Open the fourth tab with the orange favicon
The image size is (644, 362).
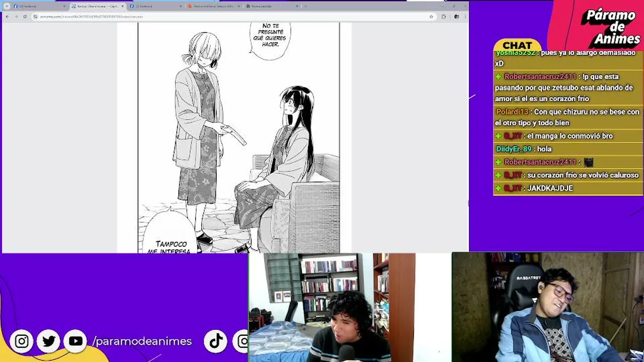click(213, 6)
